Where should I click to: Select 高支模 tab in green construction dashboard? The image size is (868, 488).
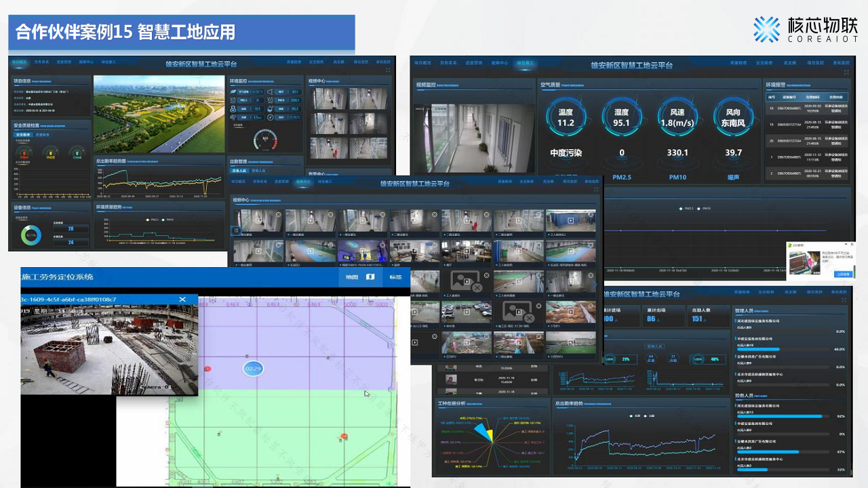pos(789,62)
